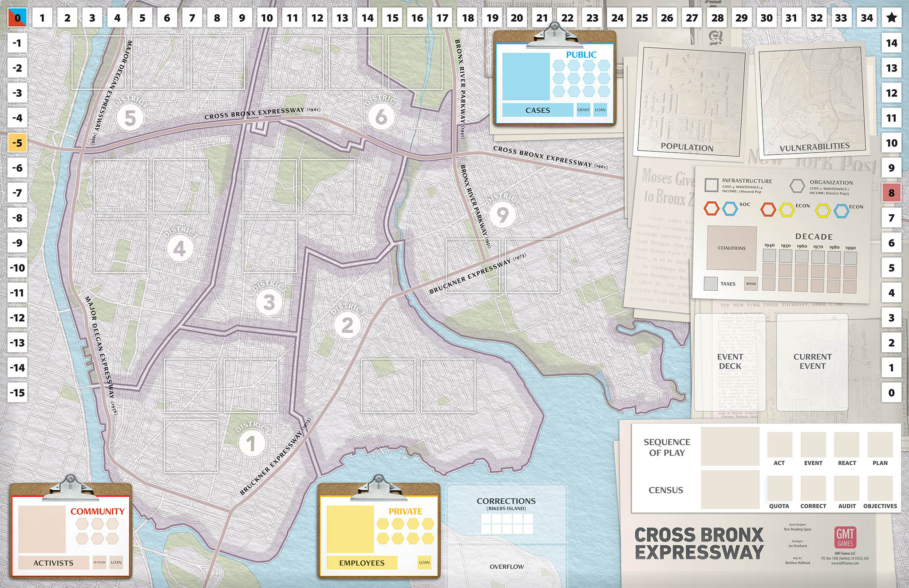Select the AUDIT box in the Census row
This screenshot has height=588, width=909.
pos(846,489)
